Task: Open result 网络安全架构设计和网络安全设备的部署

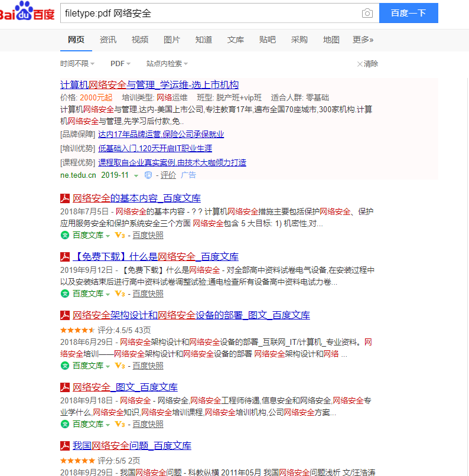Action: point(191,315)
